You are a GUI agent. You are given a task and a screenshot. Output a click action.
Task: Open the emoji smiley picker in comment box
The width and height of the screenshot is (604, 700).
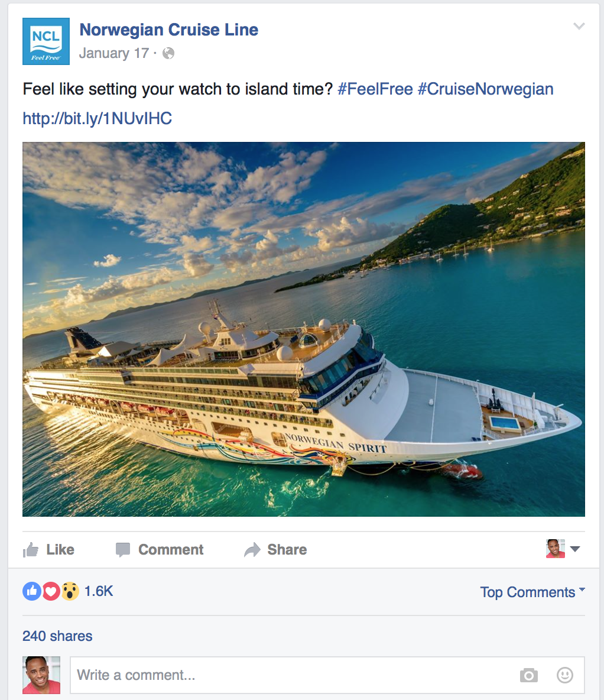pos(565,675)
